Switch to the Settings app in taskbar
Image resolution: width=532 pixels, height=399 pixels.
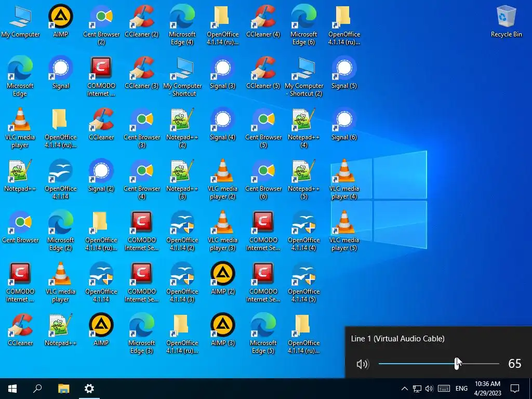89,389
